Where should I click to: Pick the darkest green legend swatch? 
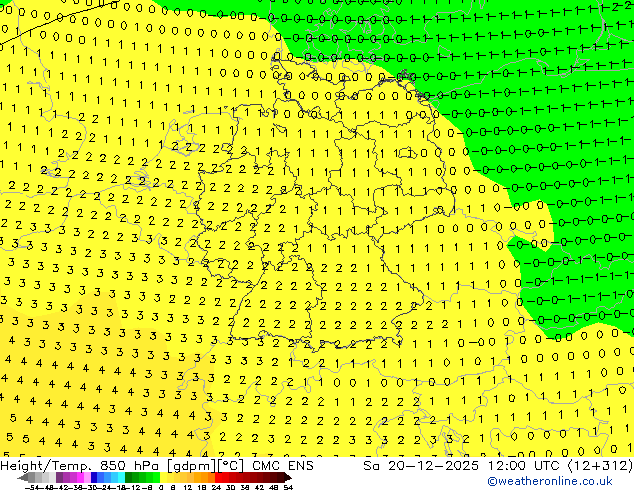[129, 478]
